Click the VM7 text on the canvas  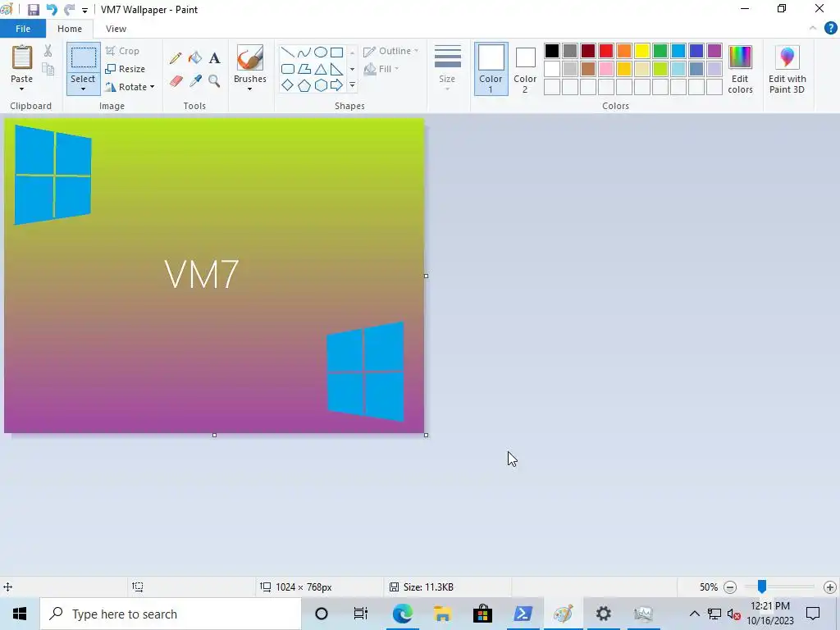[202, 274]
